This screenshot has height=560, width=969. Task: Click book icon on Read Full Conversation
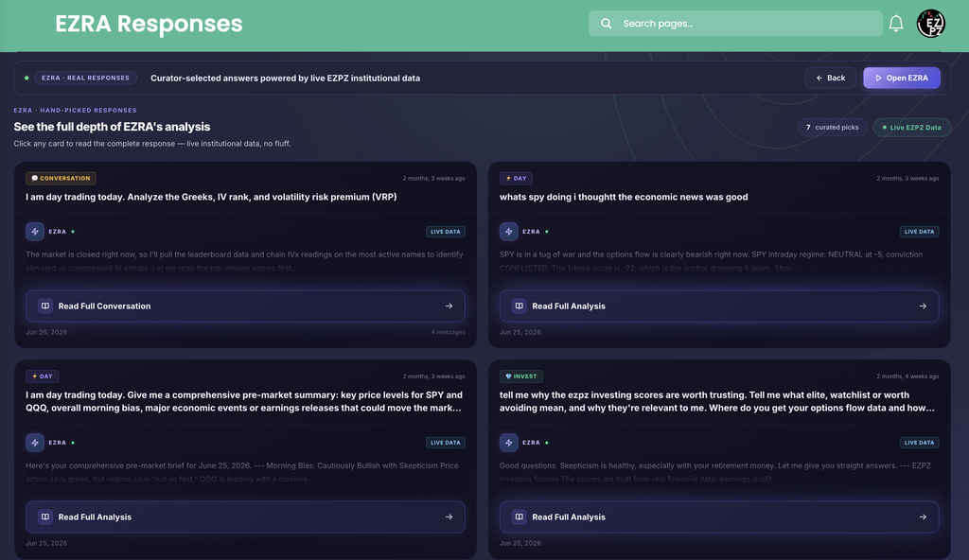45,306
